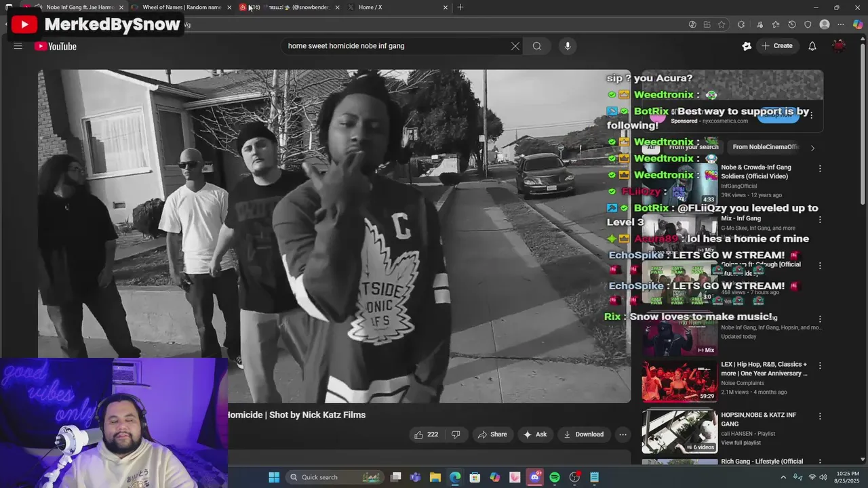Open the Wi-Fi network icon in the tray
The width and height of the screenshot is (868, 488).
pos(812,477)
